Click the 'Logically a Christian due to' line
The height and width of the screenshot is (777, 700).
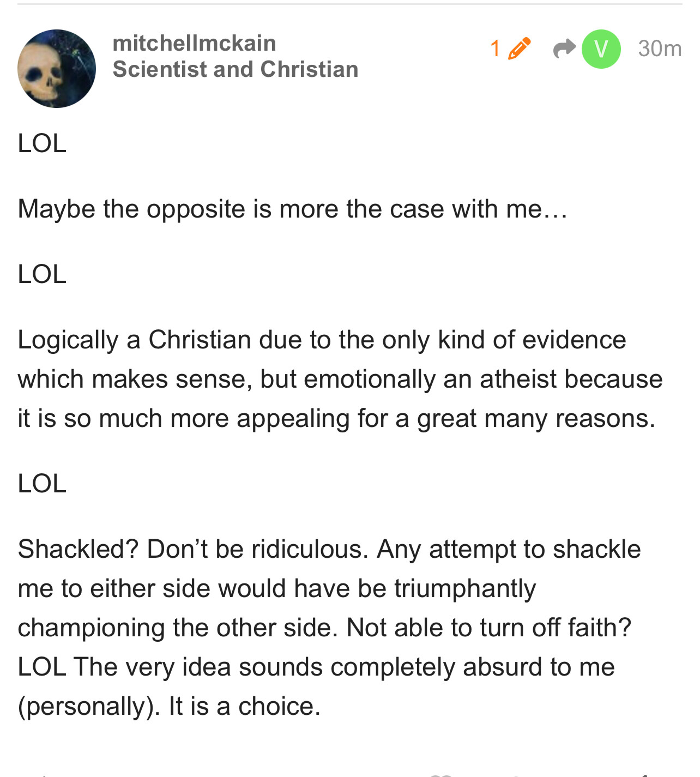point(322,340)
